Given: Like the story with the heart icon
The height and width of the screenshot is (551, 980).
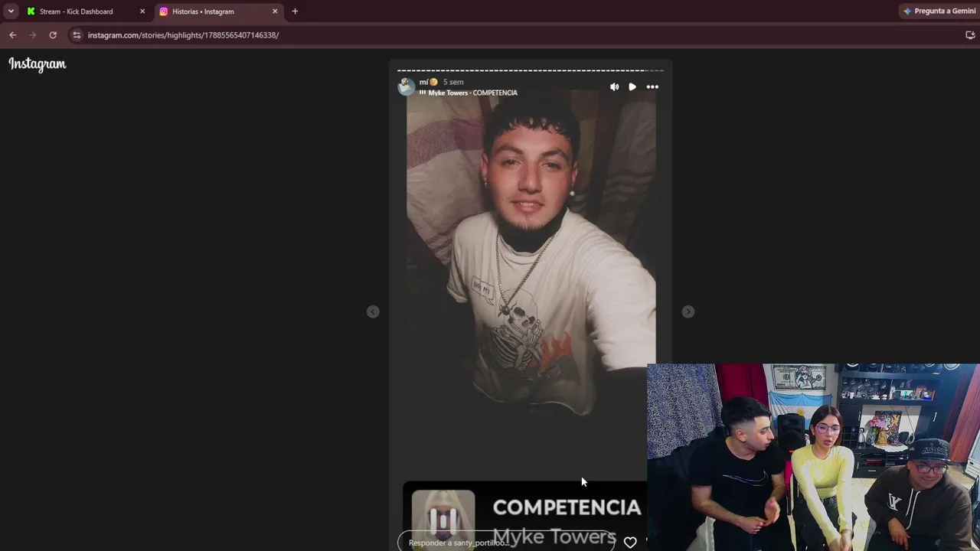Looking at the screenshot, I should [630, 543].
